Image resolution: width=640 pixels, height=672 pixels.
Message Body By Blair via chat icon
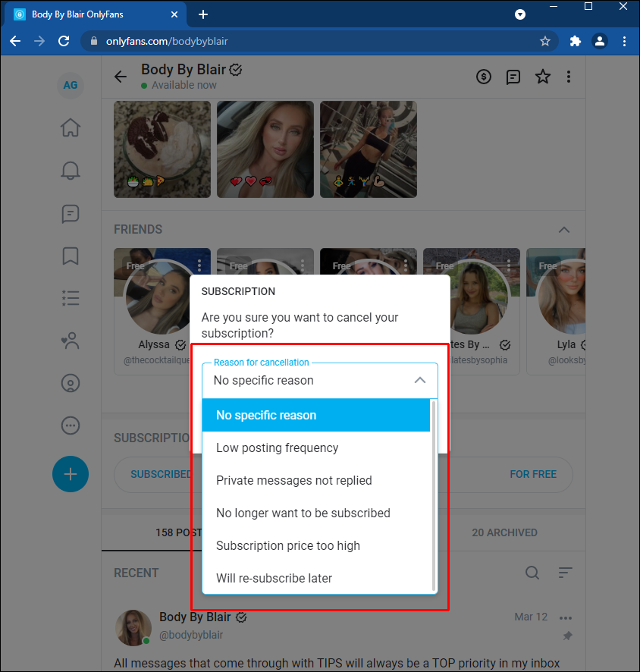pyautogui.click(x=513, y=77)
